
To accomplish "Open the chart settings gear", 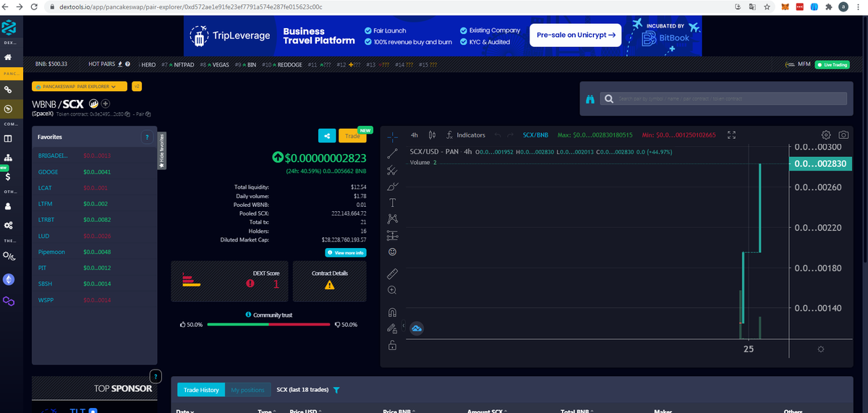I will (x=826, y=135).
